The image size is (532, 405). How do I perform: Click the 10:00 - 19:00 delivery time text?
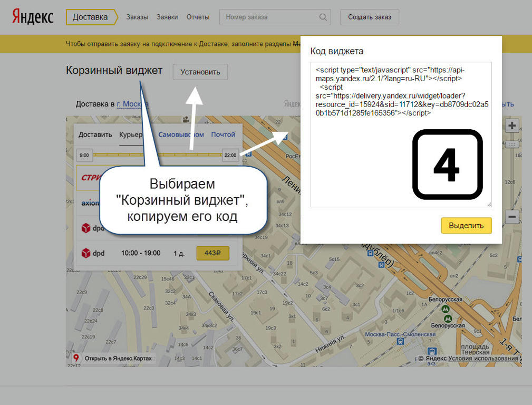141,253
